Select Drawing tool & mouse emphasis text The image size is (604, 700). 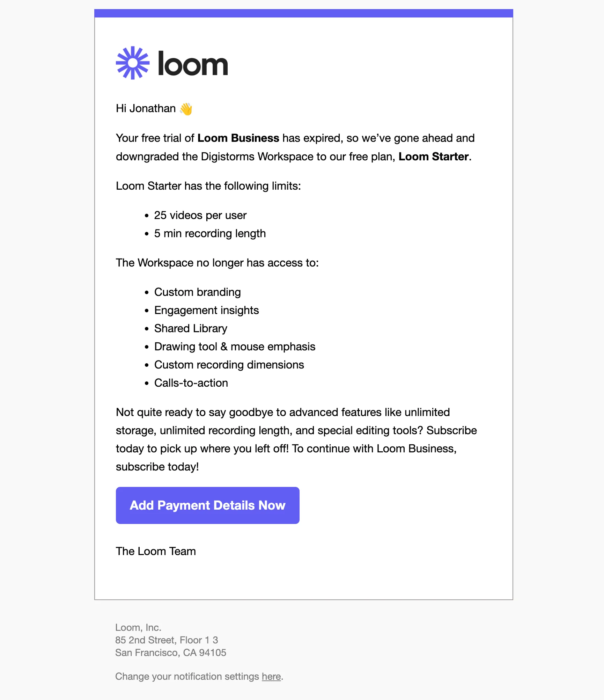pos(234,347)
